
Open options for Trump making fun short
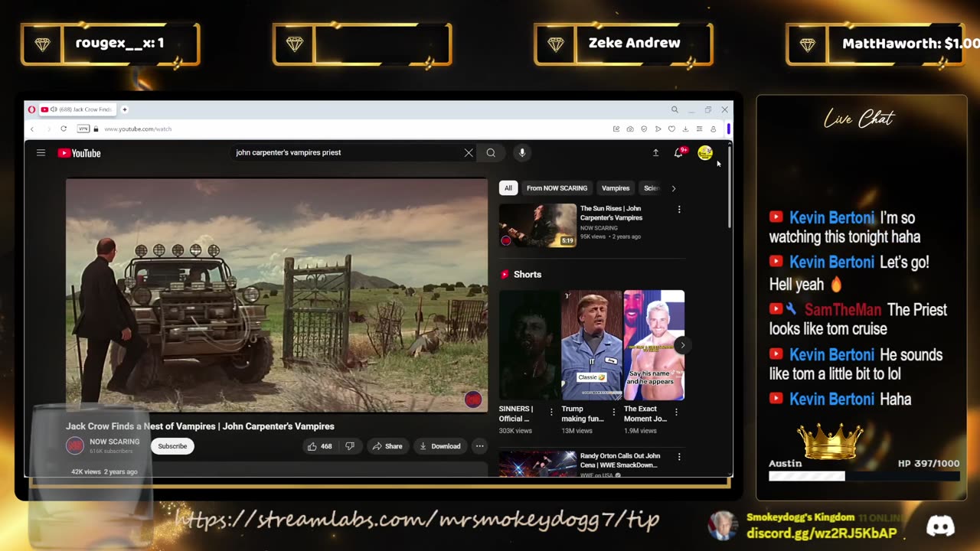coord(613,412)
